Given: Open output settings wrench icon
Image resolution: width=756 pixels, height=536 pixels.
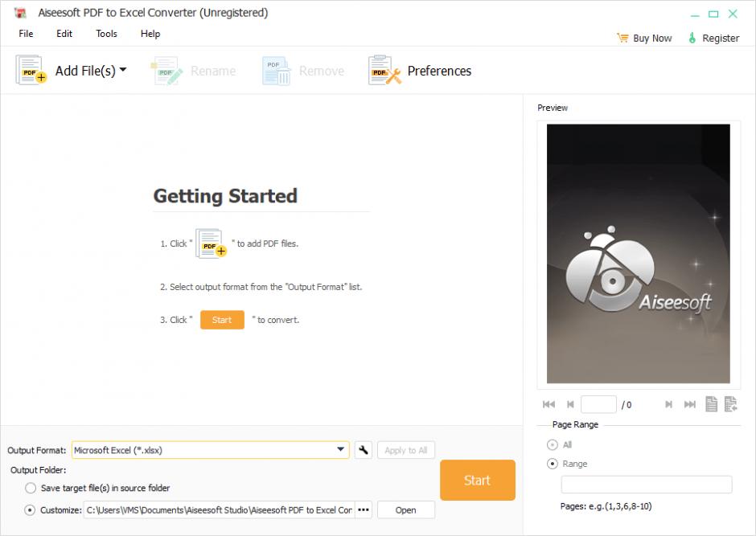Looking at the screenshot, I should [363, 450].
